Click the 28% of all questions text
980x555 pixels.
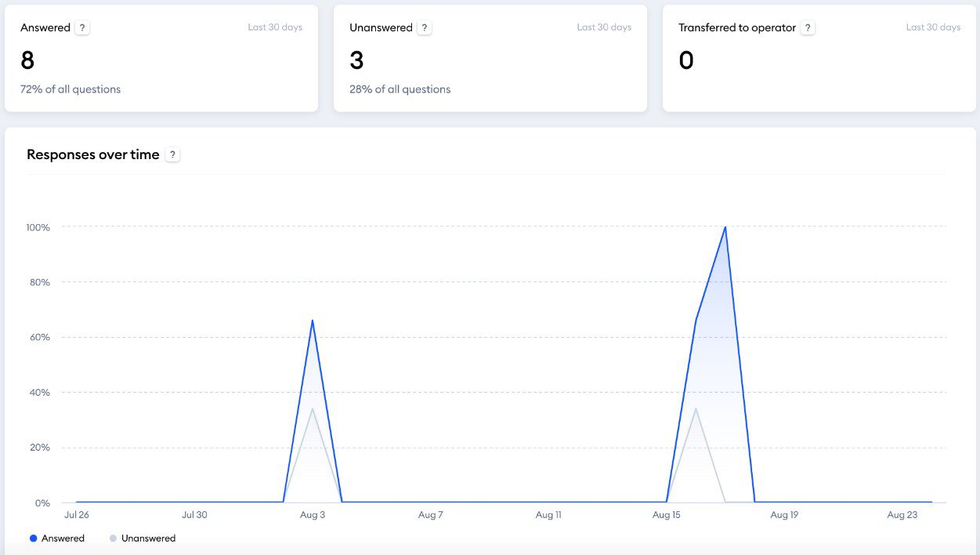(x=400, y=89)
